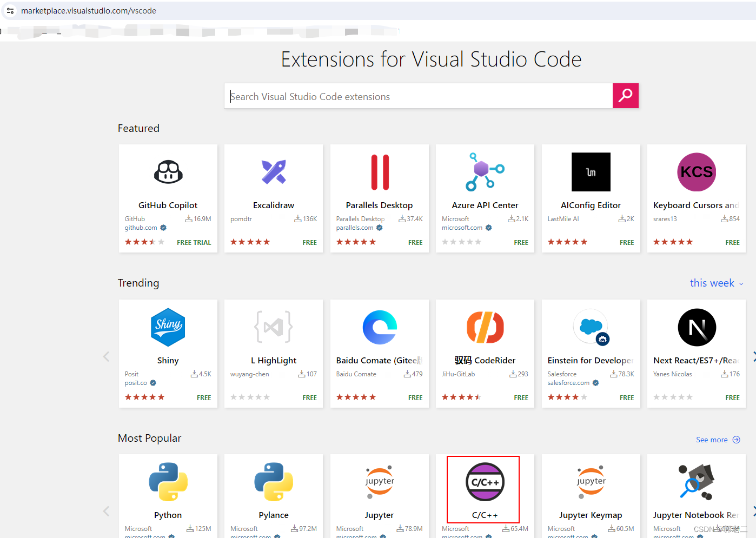The width and height of the screenshot is (756, 538).
Task: Click the LastMile AI publisher name
Action: (563, 219)
